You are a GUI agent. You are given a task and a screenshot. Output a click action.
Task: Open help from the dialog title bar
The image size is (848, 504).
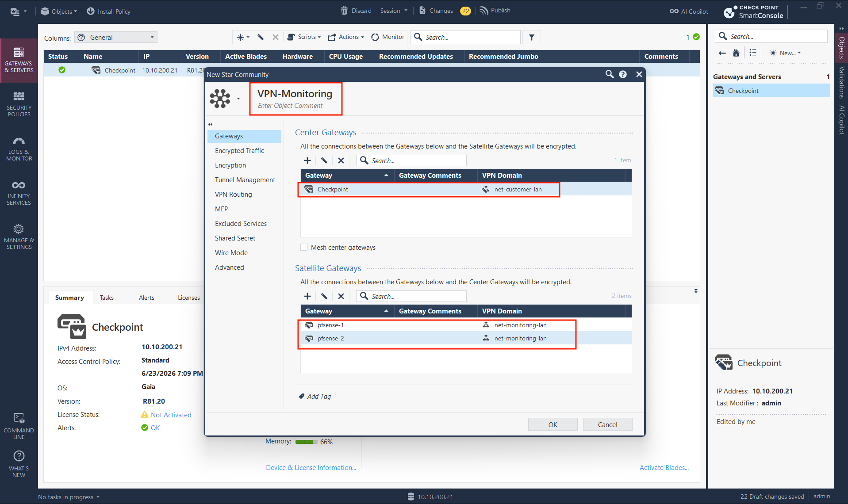coord(623,74)
